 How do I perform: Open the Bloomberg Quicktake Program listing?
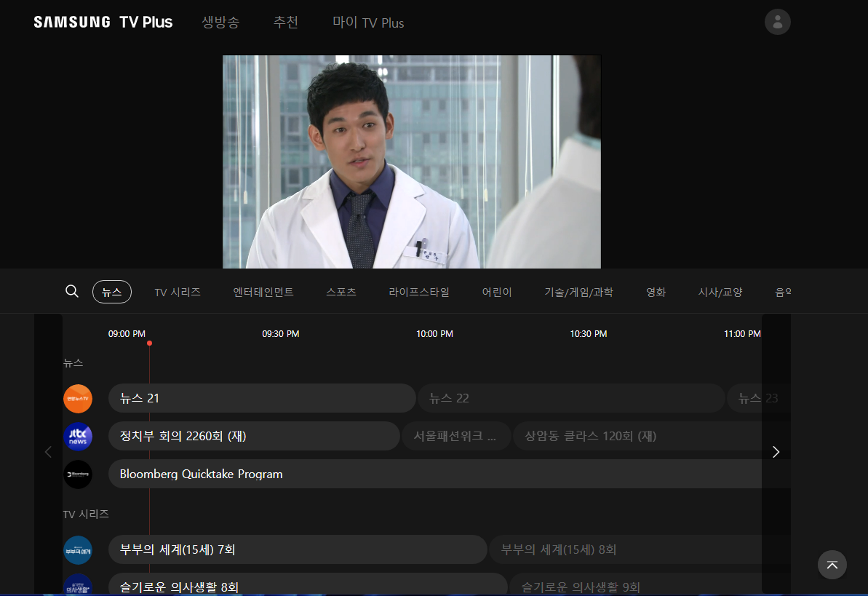coord(291,474)
